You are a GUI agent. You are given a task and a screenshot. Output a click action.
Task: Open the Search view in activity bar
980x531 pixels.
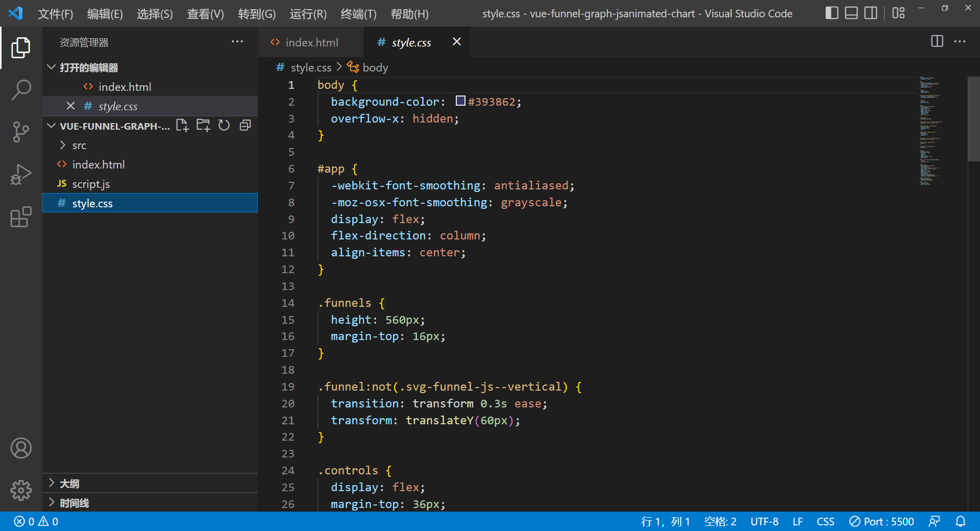(x=21, y=90)
